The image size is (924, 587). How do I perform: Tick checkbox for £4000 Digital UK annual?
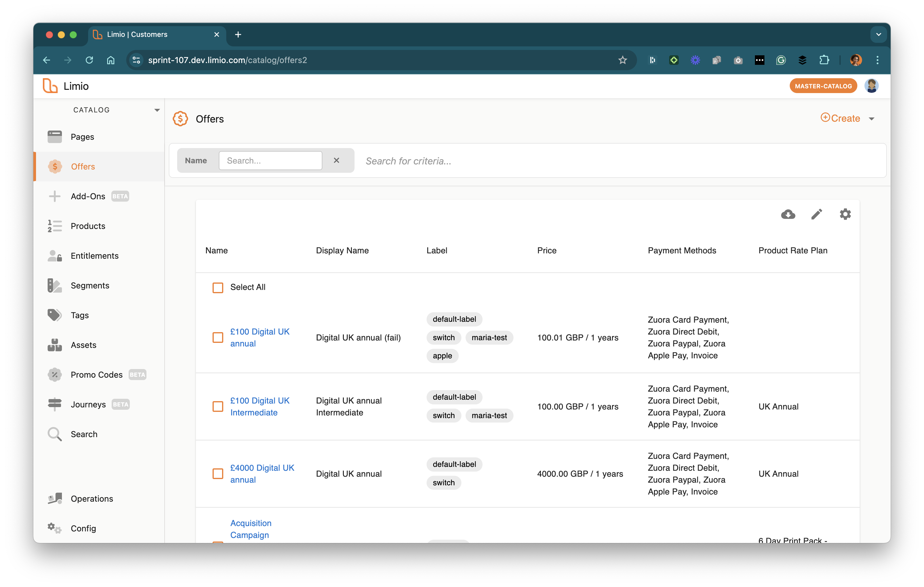click(218, 473)
